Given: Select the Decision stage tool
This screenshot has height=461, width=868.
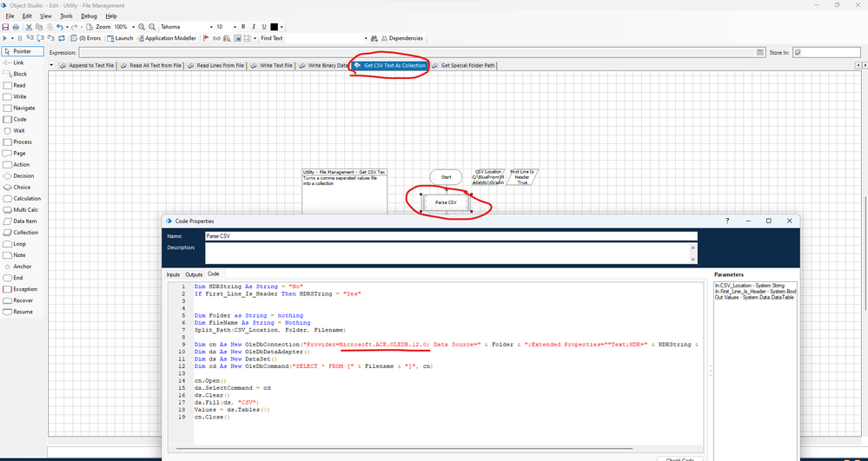Looking at the screenshot, I should pos(21,175).
